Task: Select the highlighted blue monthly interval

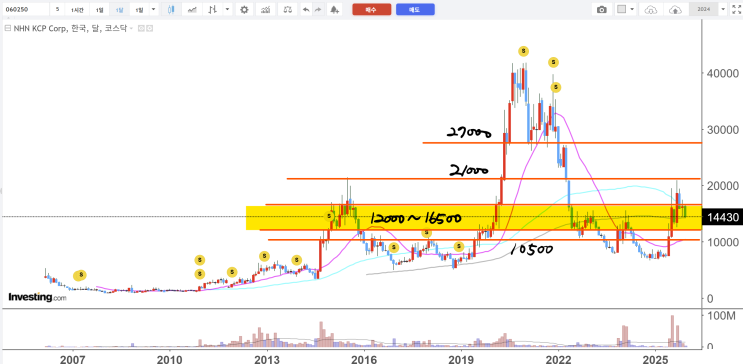Action: tap(119, 9)
